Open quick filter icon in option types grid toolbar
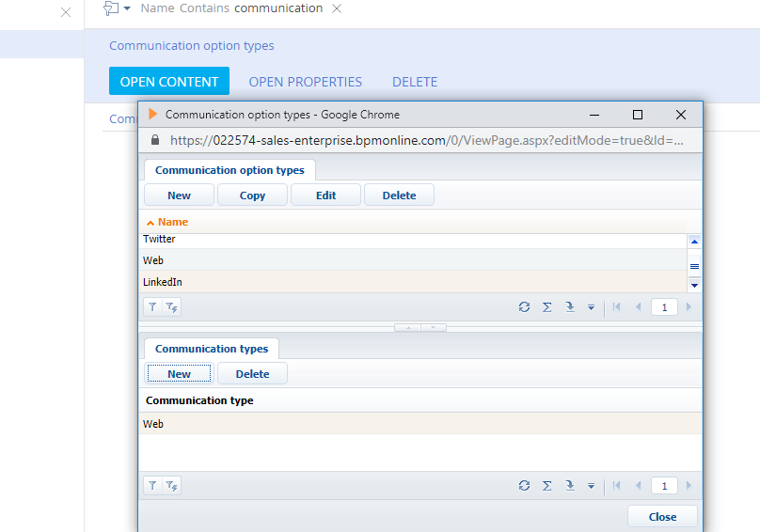 click(171, 307)
